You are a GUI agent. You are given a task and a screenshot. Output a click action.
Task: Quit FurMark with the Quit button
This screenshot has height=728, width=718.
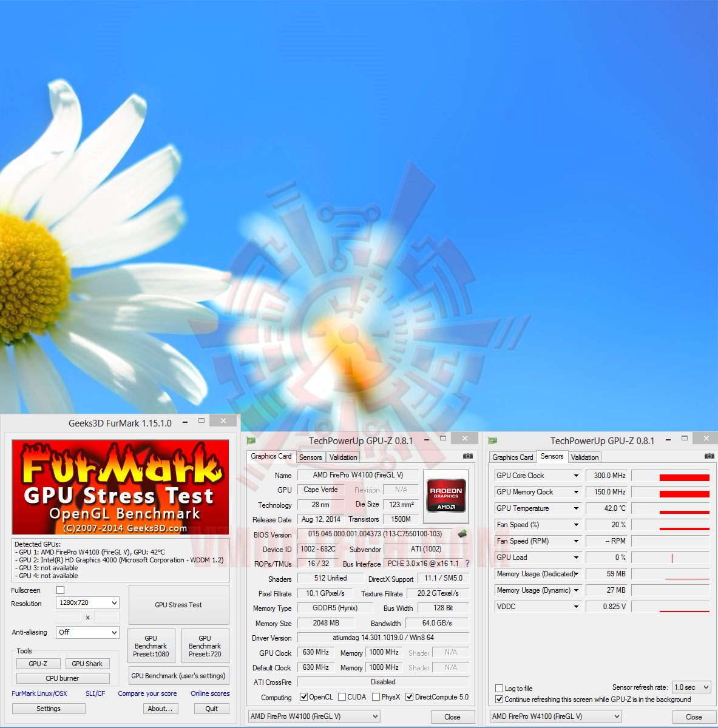pyautogui.click(x=211, y=709)
